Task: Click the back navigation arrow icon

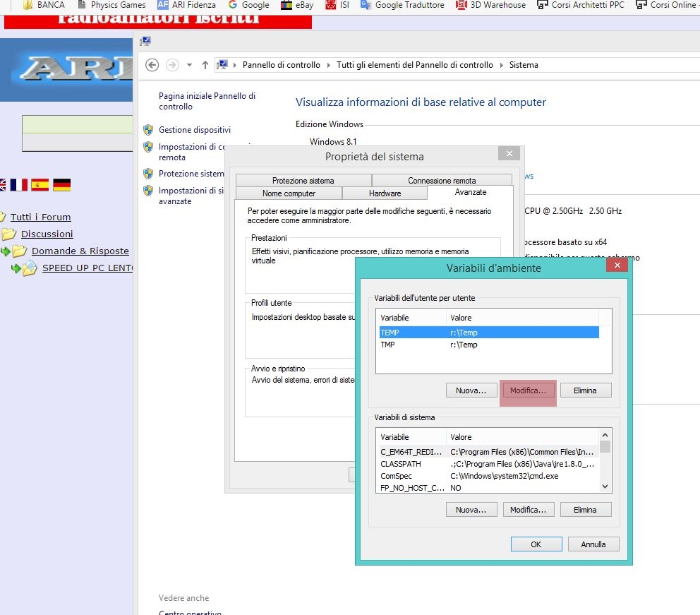Action: click(x=151, y=65)
